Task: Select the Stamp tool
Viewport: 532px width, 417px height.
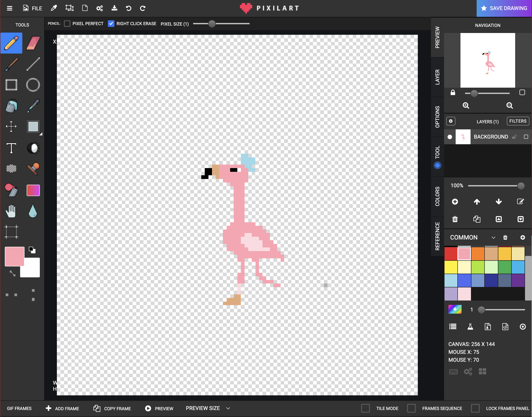Action: pos(33,169)
